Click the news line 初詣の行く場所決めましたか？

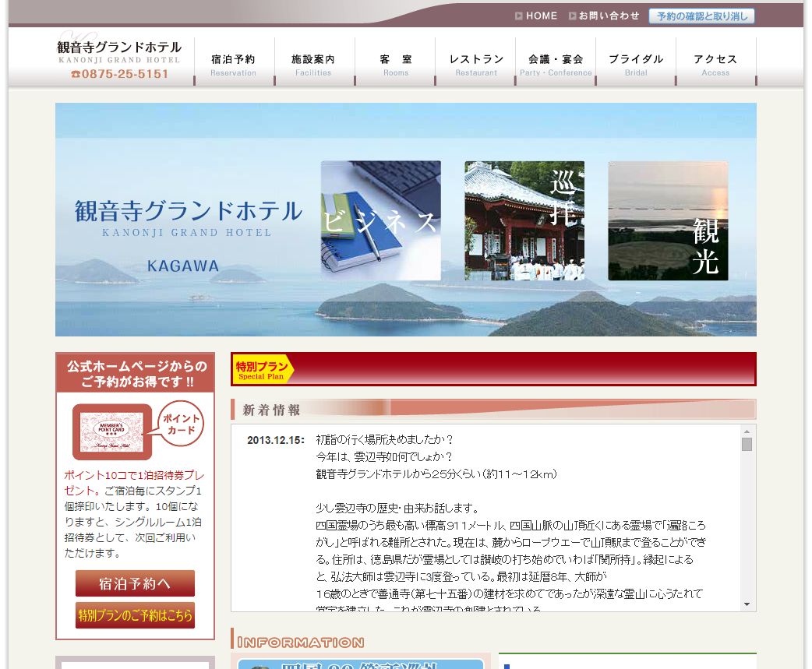tap(385, 440)
